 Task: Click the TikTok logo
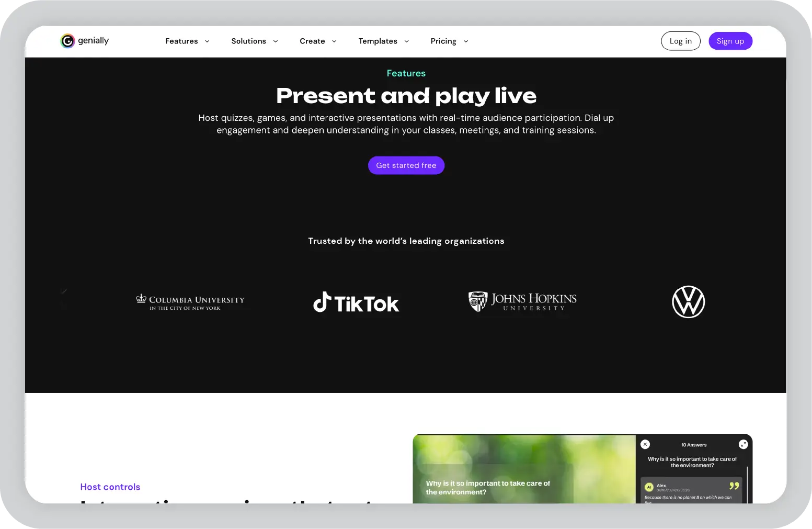[356, 302]
